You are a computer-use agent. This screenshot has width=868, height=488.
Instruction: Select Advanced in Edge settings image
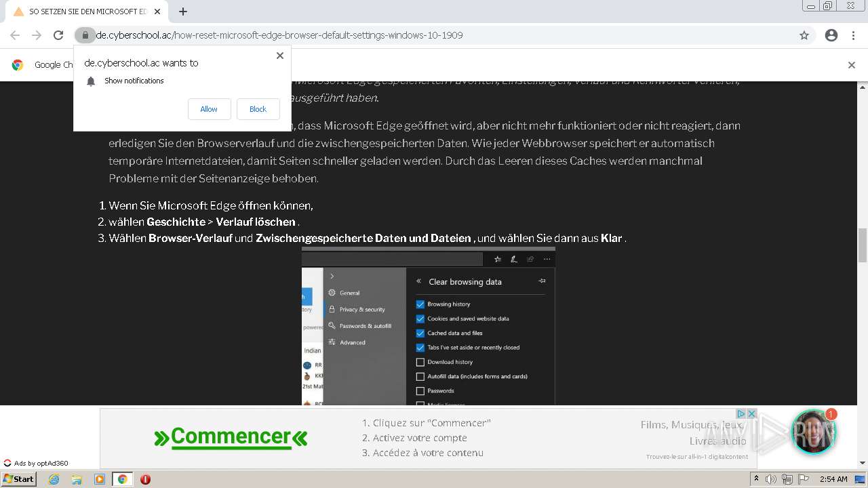click(352, 342)
